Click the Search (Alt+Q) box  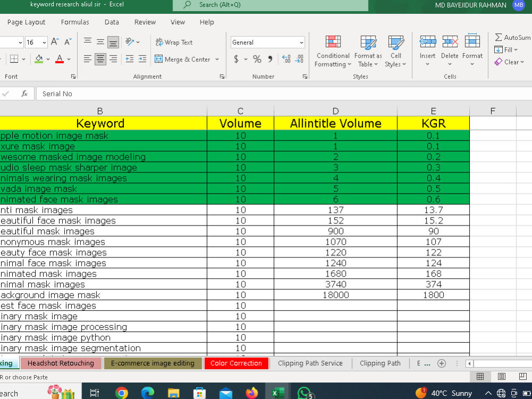pos(270,5)
